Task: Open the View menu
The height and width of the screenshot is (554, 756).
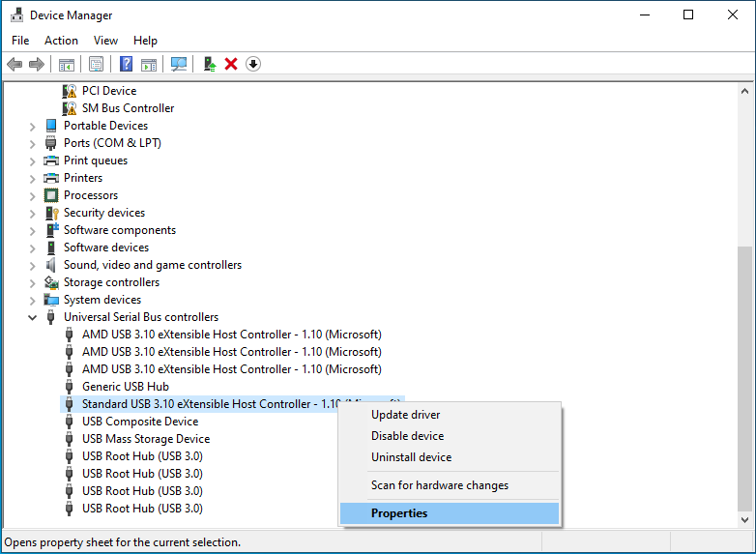Action: pyautogui.click(x=105, y=41)
